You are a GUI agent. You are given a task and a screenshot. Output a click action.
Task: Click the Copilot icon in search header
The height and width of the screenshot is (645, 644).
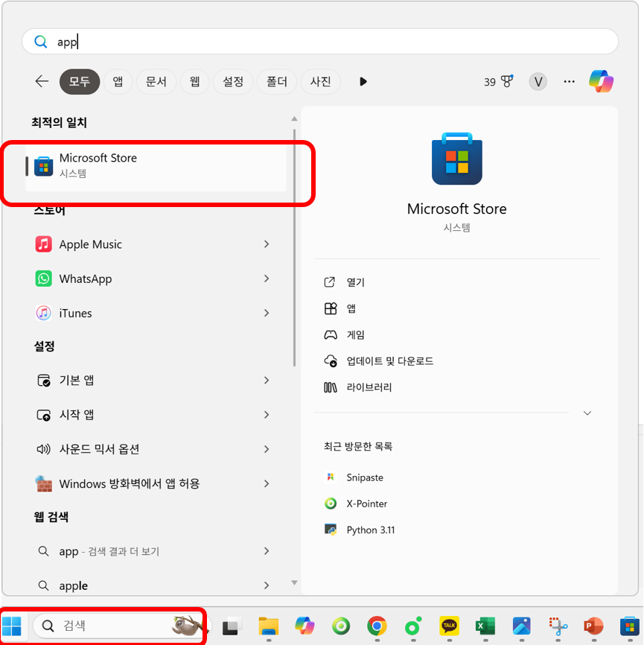(x=602, y=81)
